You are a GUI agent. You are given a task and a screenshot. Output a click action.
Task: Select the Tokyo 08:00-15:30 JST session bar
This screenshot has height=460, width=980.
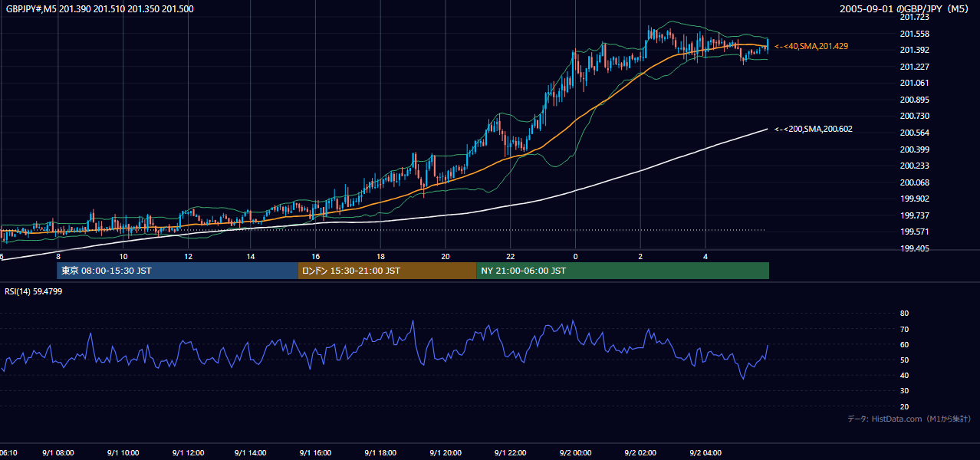177,271
